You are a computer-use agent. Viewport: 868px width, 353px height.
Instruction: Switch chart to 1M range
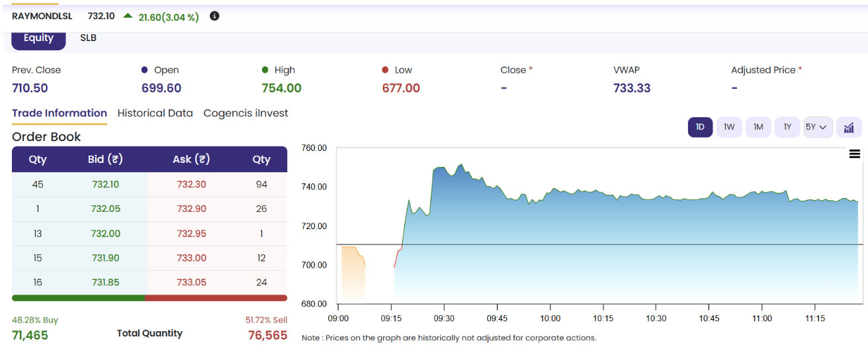758,126
